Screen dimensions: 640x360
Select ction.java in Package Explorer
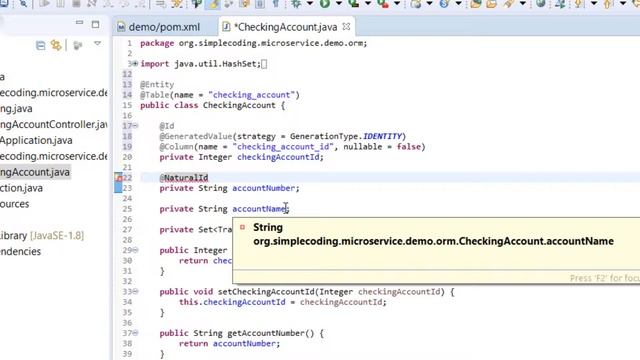click(x=21, y=188)
